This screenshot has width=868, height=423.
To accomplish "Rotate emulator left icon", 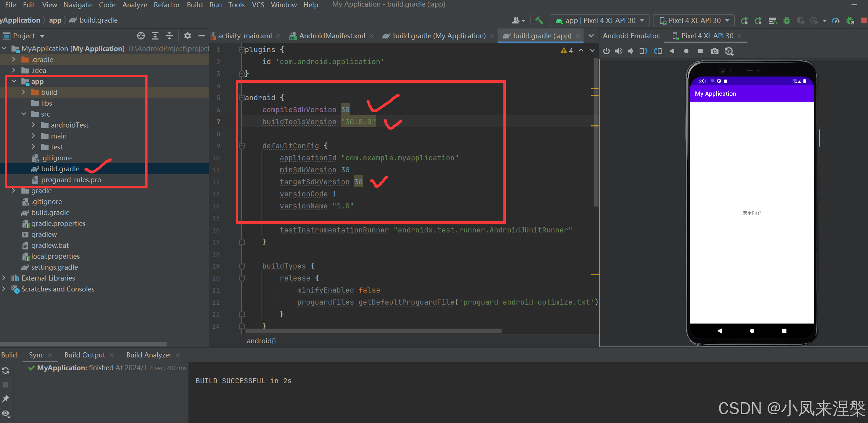I will (644, 51).
